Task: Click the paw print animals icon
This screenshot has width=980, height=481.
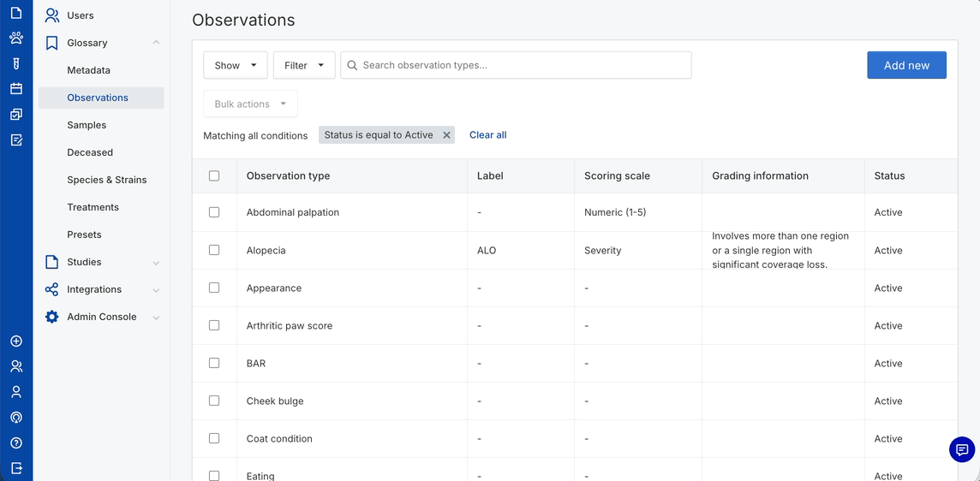Action: pyautogui.click(x=16, y=38)
